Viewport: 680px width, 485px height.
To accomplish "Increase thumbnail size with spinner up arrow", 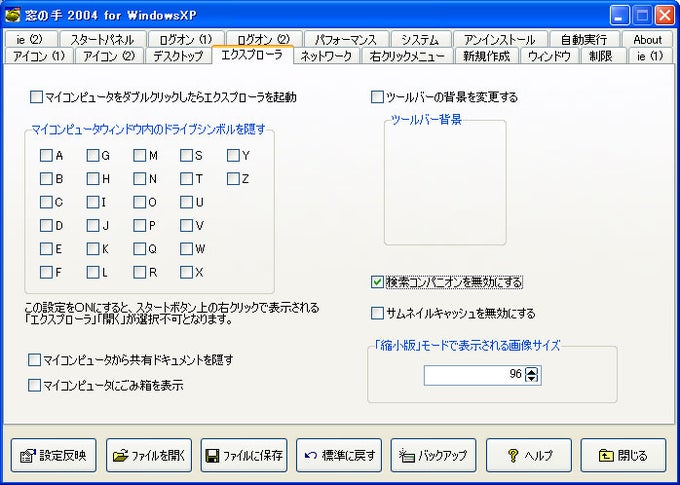I will click(532, 371).
